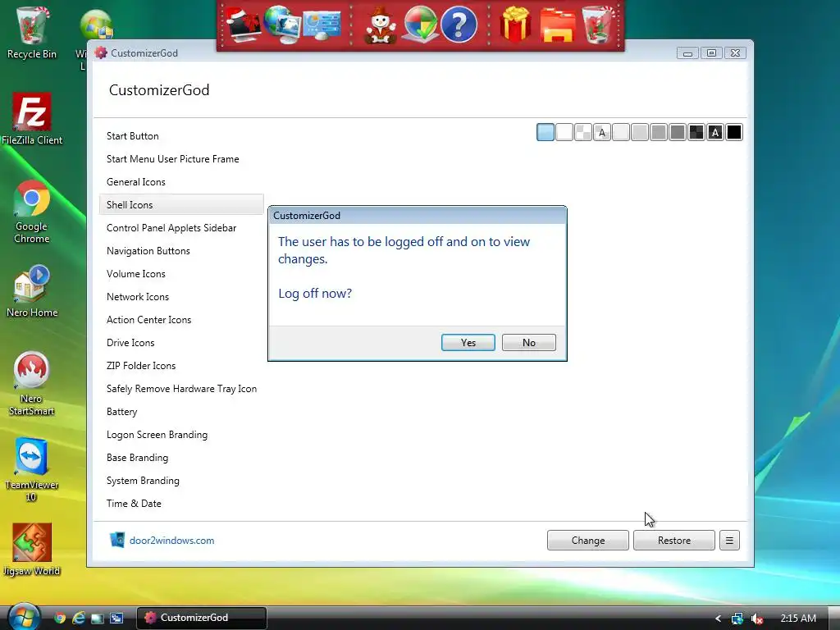The image size is (840, 630).
Task: Pick the light blue background swatch
Action: (x=546, y=132)
